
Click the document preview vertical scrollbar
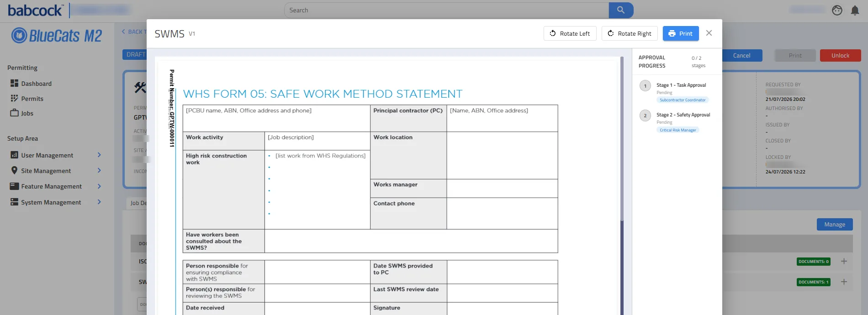click(622, 186)
